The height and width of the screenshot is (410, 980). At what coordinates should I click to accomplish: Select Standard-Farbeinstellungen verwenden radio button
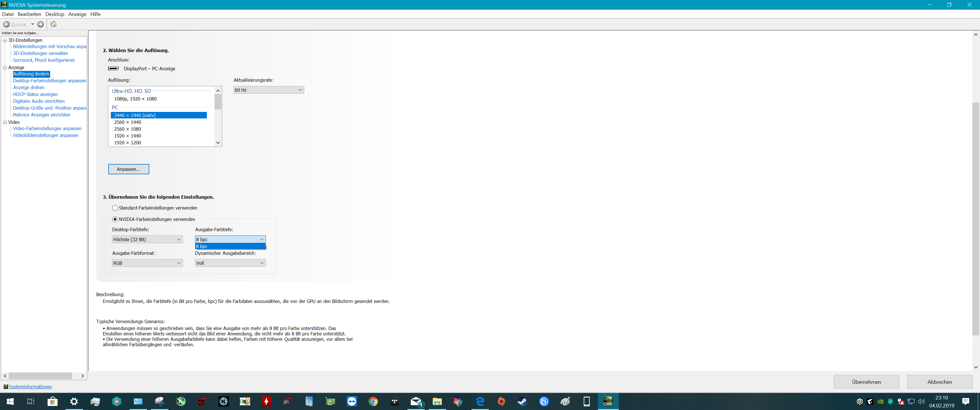click(x=115, y=208)
